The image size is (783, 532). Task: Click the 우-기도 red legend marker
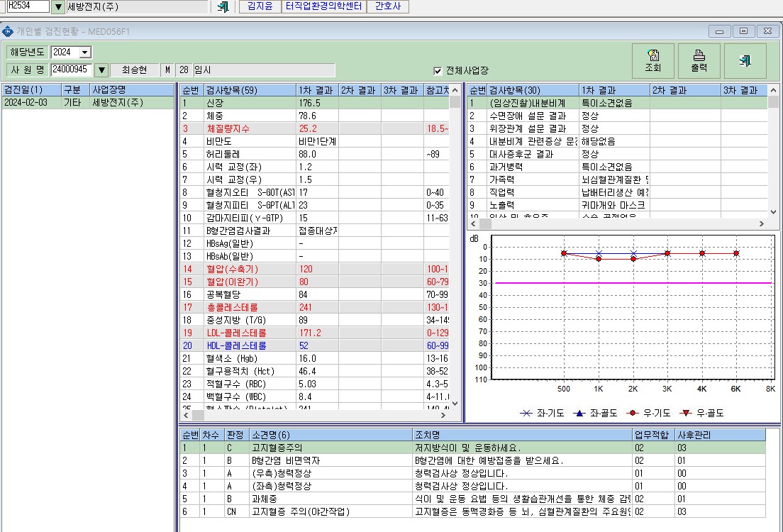coord(633,413)
